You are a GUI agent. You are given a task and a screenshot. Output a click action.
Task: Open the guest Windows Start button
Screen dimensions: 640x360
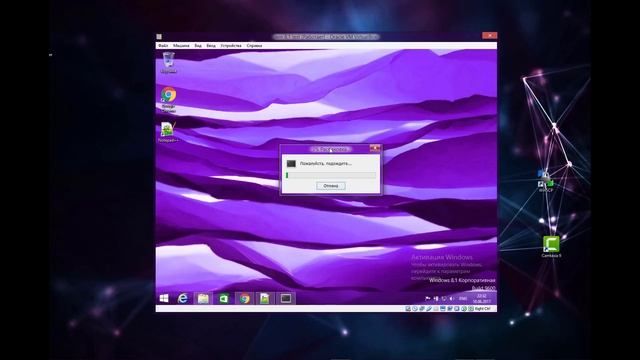pos(164,298)
